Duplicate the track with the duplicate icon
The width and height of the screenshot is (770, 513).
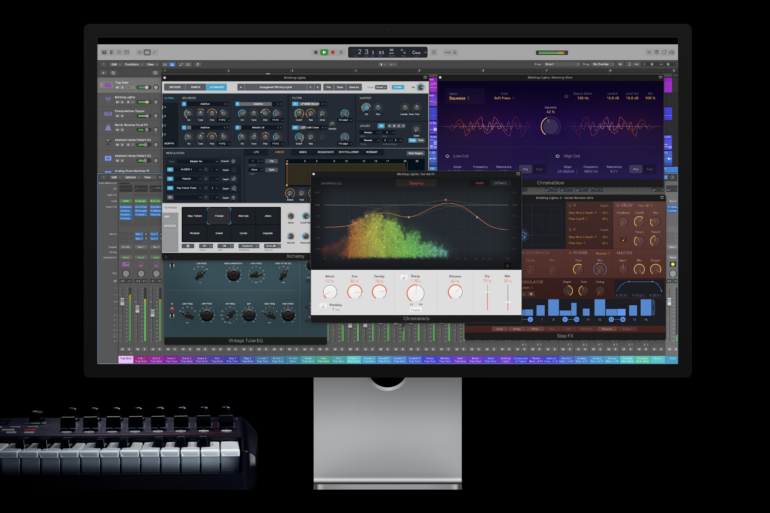(113, 73)
